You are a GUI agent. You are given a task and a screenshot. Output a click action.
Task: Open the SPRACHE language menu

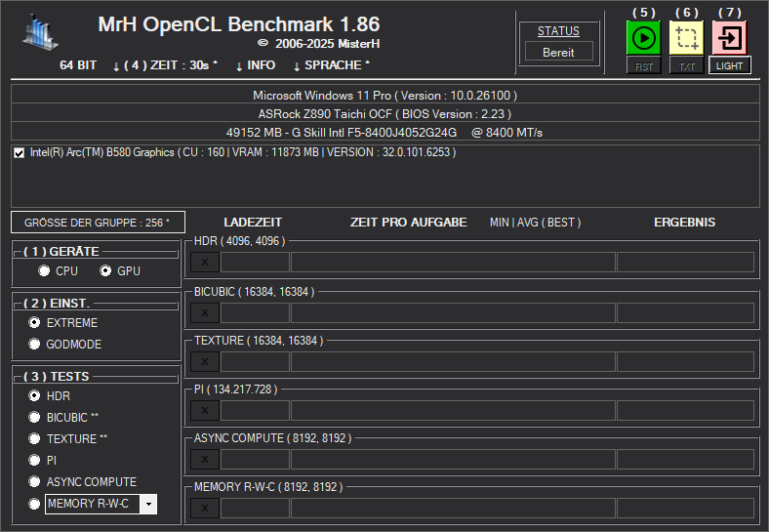tap(332, 65)
